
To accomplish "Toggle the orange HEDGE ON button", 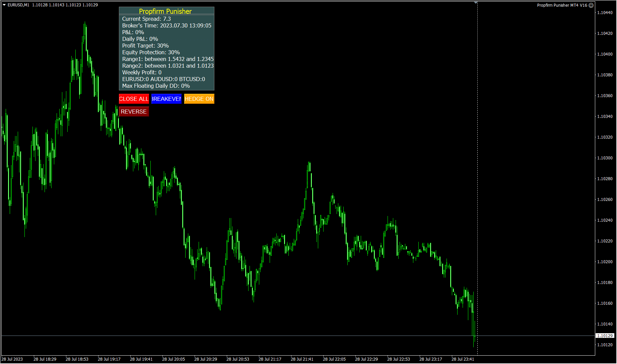I will coord(199,99).
